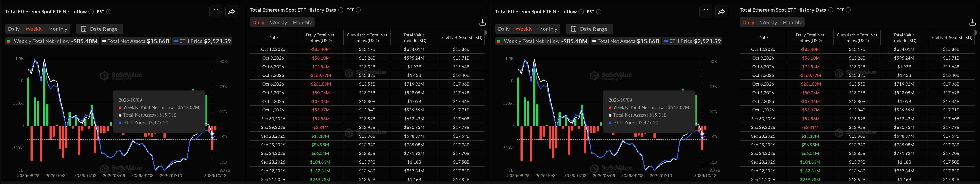Open Date Range picker on the rightmost chart

click(589, 29)
